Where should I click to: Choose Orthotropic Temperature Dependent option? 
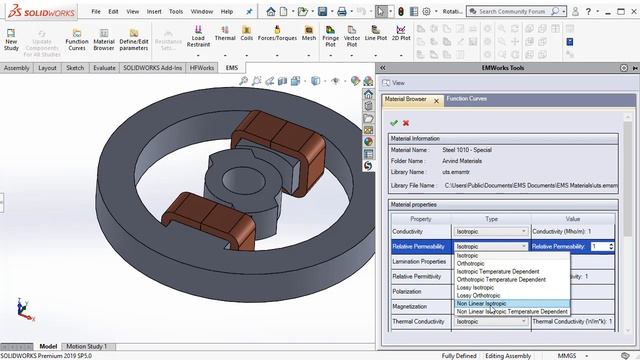tap(512, 280)
